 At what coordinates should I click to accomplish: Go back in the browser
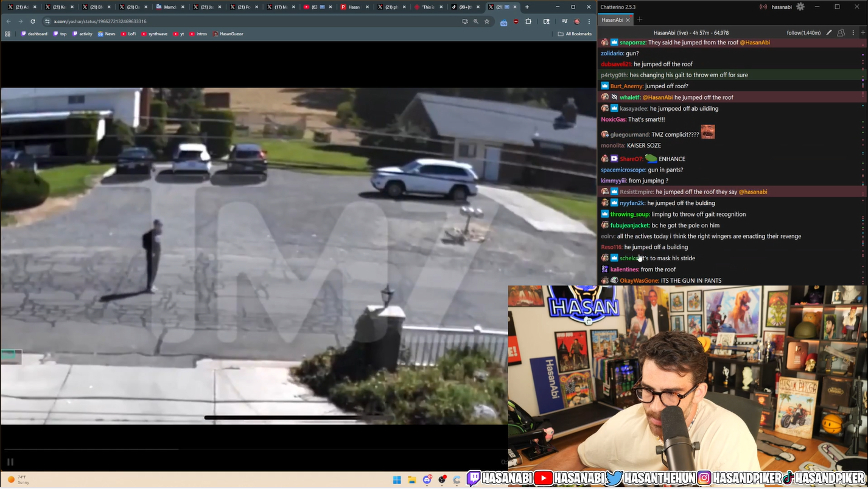(x=9, y=21)
